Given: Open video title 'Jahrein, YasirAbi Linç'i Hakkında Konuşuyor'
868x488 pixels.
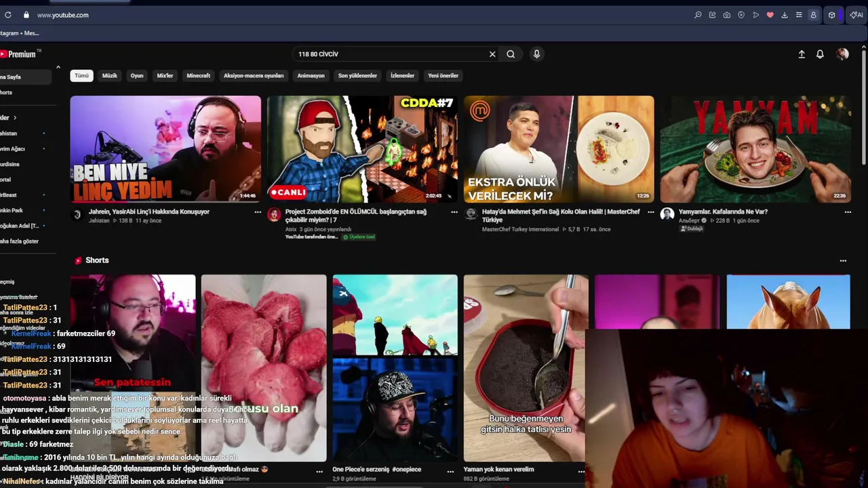Looking at the screenshot, I should (149, 211).
